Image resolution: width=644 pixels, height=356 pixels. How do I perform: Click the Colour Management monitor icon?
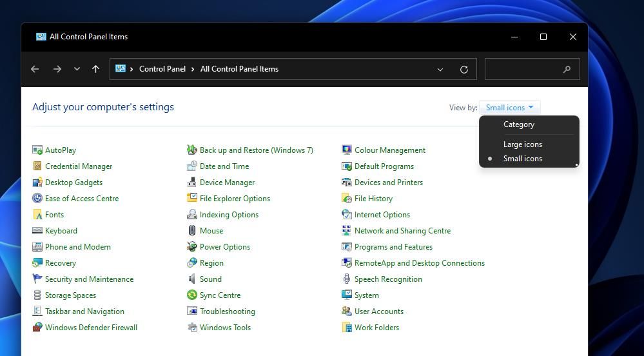(x=347, y=150)
